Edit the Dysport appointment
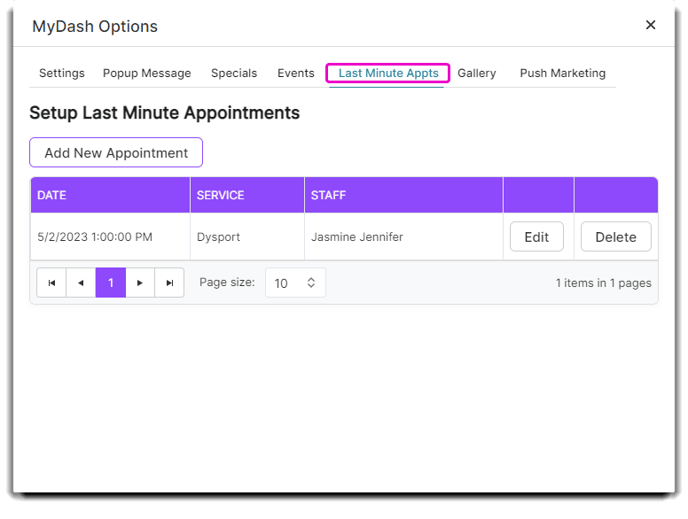Image resolution: width=688 pixels, height=519 pixels. [537, 237]
